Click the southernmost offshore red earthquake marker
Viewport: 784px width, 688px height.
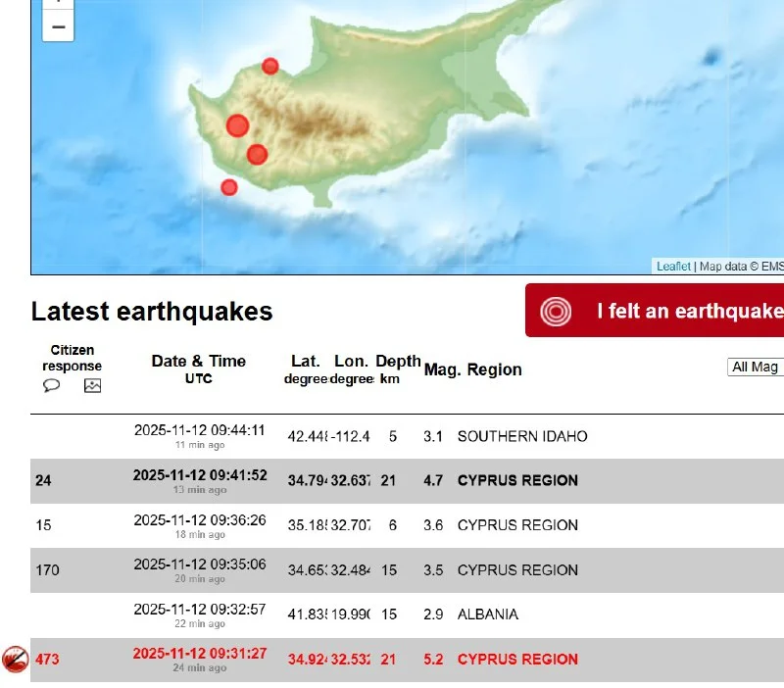tap(229, 187)
